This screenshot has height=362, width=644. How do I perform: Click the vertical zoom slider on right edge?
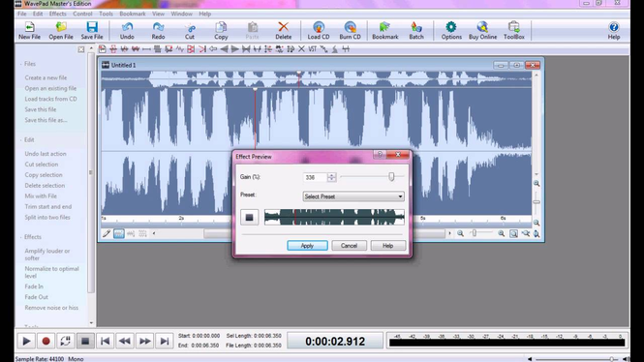[x=537, y=202]
